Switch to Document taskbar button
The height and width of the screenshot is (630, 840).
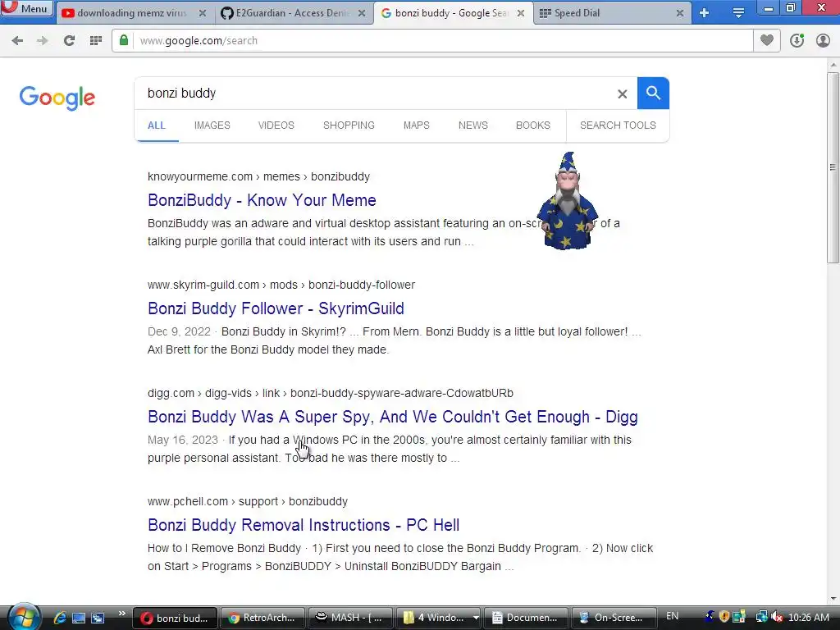click(x=526, y=618)
